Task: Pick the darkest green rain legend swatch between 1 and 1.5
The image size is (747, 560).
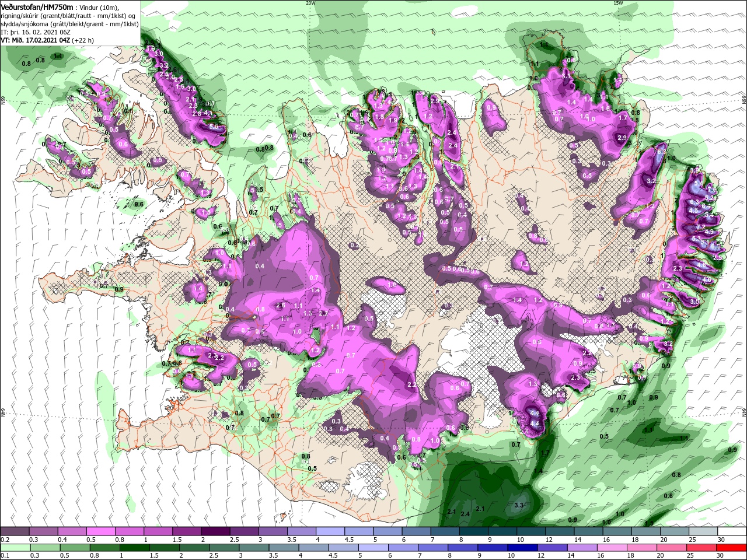Action: click(x=134, y=548)
